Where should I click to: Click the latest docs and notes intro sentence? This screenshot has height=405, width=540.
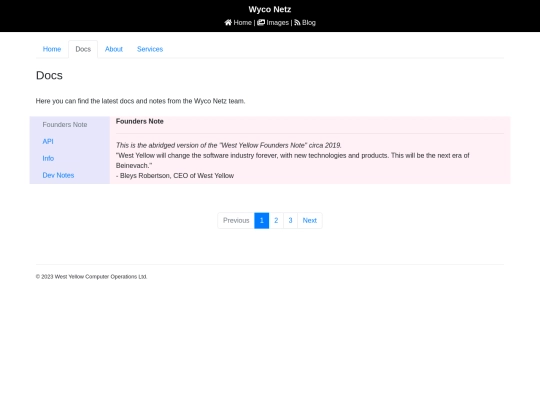tap(141, 101)
